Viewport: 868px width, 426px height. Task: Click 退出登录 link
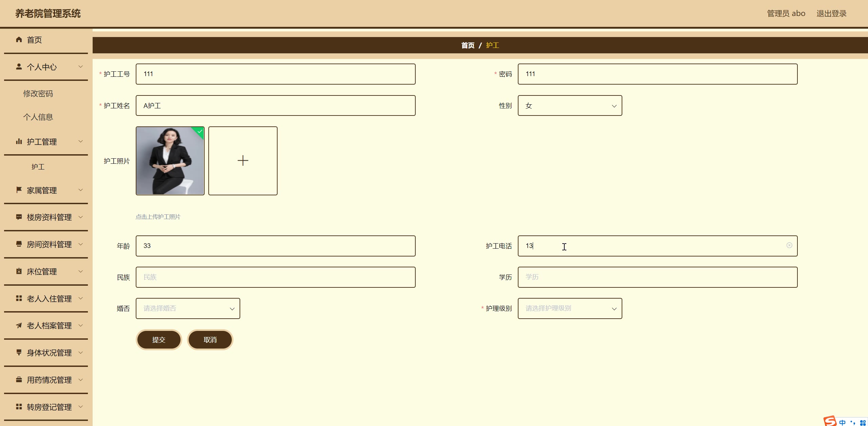coord(831,14)
